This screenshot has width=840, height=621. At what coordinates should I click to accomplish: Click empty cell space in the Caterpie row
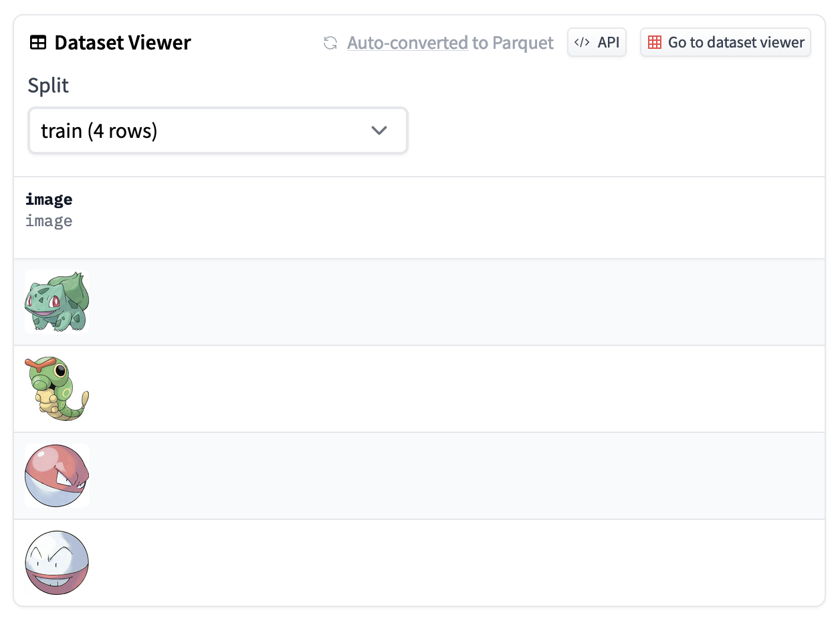[x=455, y=389]
